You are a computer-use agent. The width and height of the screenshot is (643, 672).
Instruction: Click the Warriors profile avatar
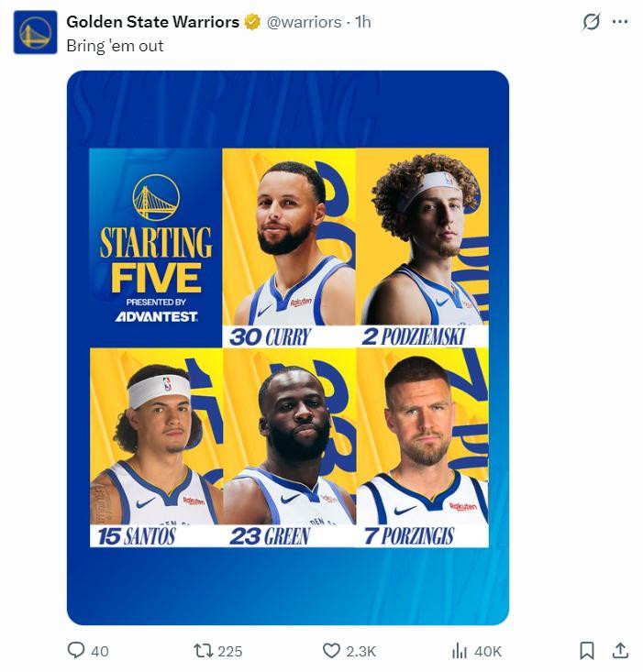click(x=35, y=32)
